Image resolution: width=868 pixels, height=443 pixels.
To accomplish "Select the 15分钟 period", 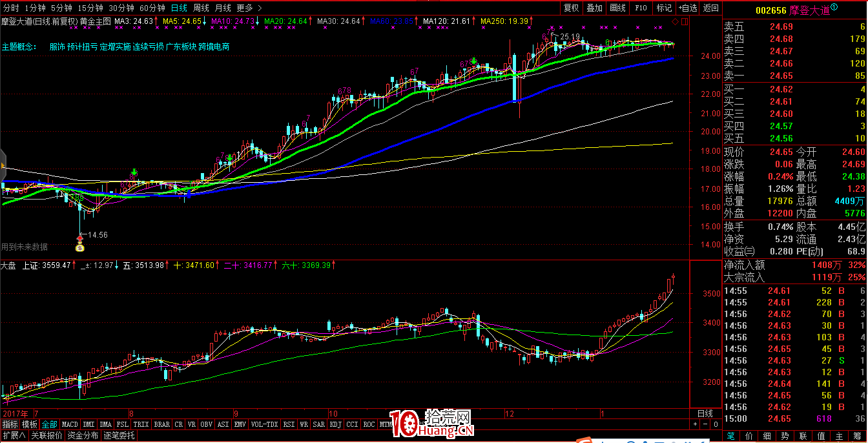I will [90, 8].
